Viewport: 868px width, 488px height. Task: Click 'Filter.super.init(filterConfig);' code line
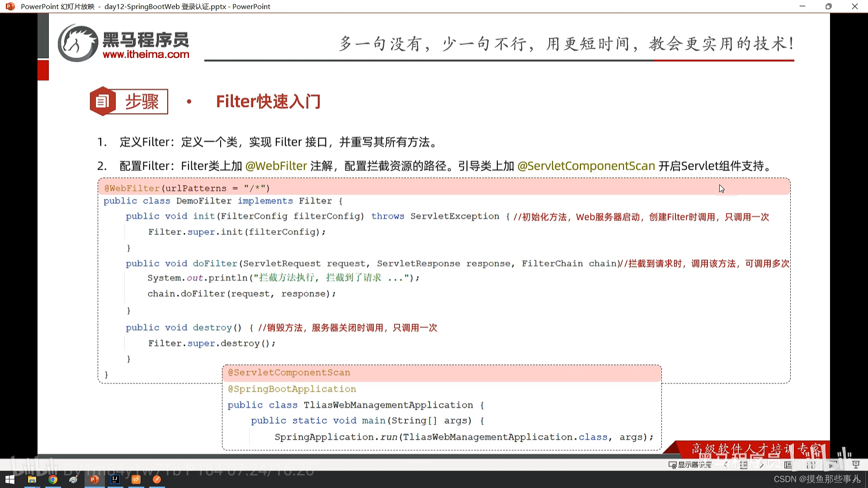(x=237, y=232)
